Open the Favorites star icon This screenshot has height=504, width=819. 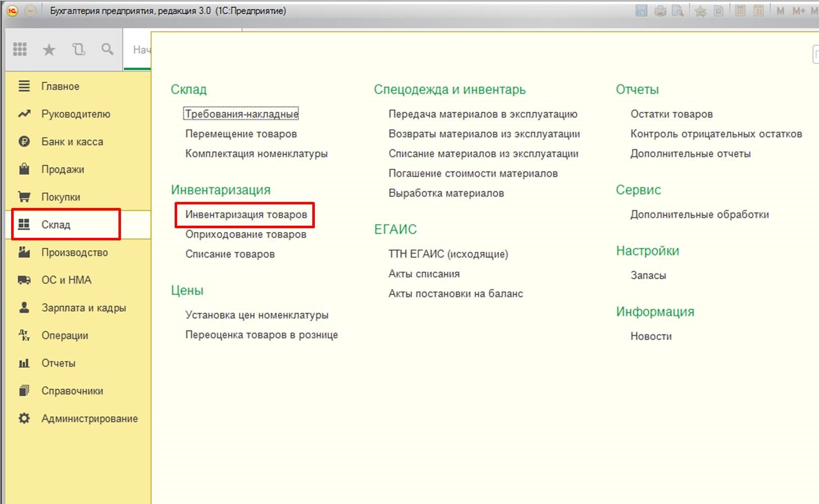49,49
